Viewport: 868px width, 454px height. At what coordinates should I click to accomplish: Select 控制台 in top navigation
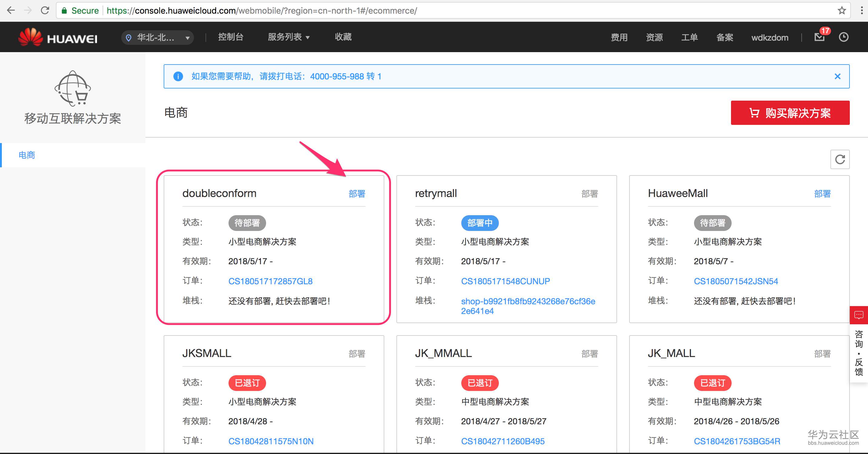(x=230, y=37)
